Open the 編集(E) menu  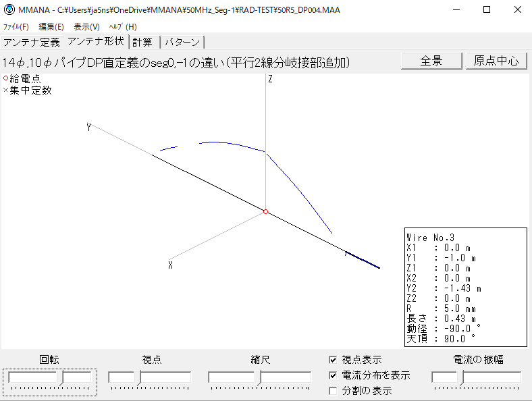tap(51, 27)
